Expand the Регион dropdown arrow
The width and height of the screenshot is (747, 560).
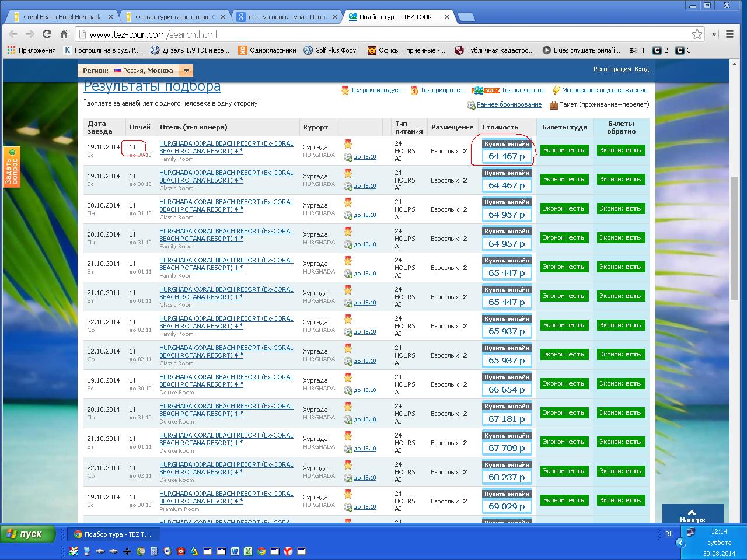[x=186, y=71]
